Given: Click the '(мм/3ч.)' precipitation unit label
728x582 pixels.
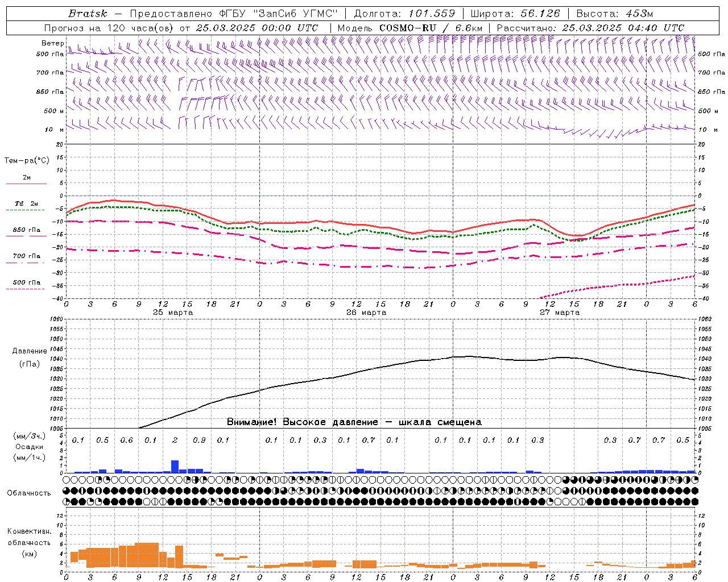Looking at the screenshot, I should click(x=30, y=436).
